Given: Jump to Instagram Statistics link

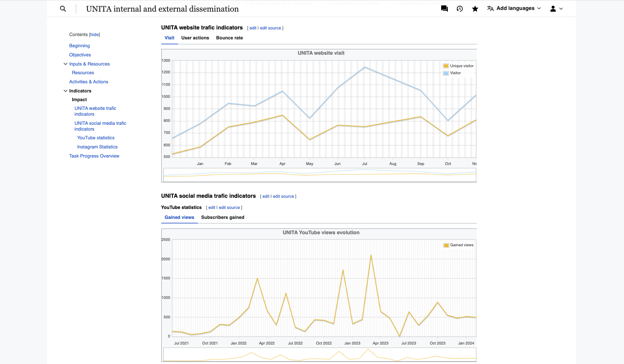Looking at the screenshot, I should tap(97, 147).
